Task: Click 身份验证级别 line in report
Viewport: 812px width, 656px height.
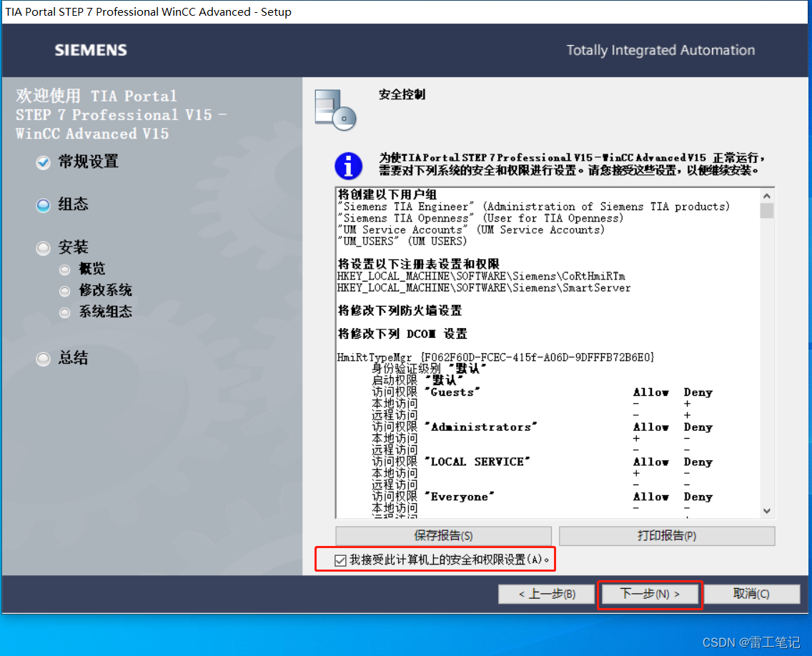Action: 430,368
